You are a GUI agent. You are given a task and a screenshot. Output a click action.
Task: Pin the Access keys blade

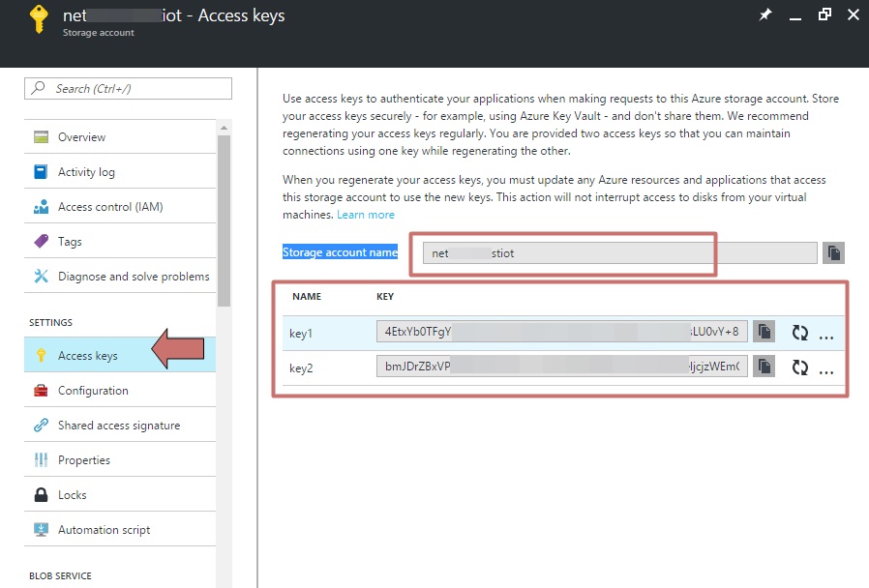tap(764, 15)
